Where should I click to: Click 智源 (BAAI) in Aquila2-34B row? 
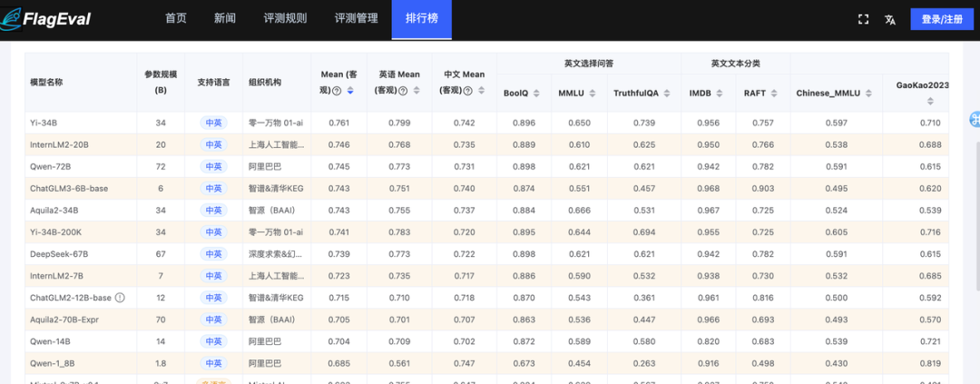271,210
